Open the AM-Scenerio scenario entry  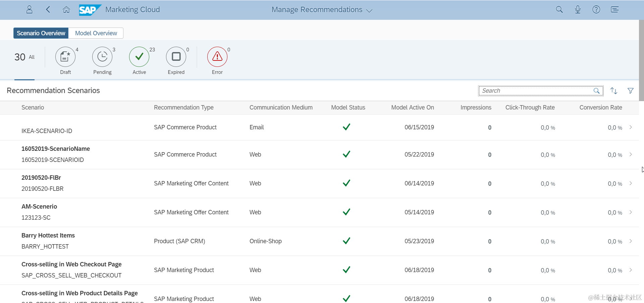click(39, 207)
